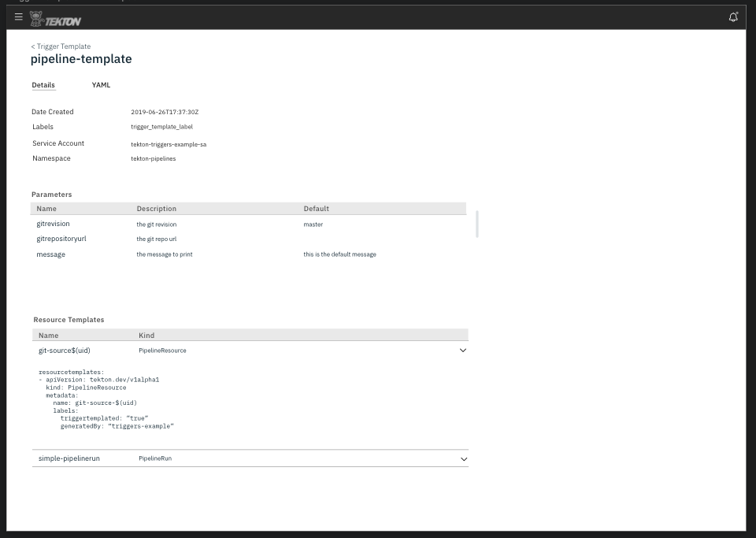The height and width of the screenshot is (538, 756).
Task: Click the 'kind: PipelineResource' YAML line
Action: tap(87, 388)
